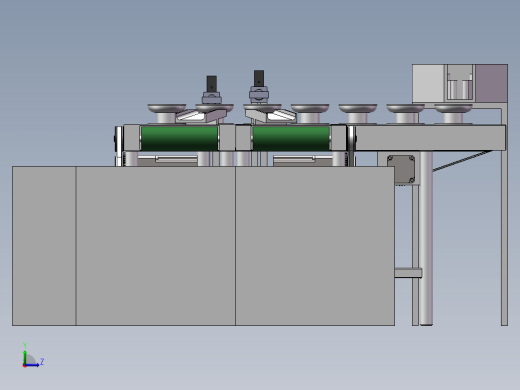This screenshot has width=520, height=390.
Task: Select the right green conveyor belt
Action: pyautogui.click(x=291, y=138)
